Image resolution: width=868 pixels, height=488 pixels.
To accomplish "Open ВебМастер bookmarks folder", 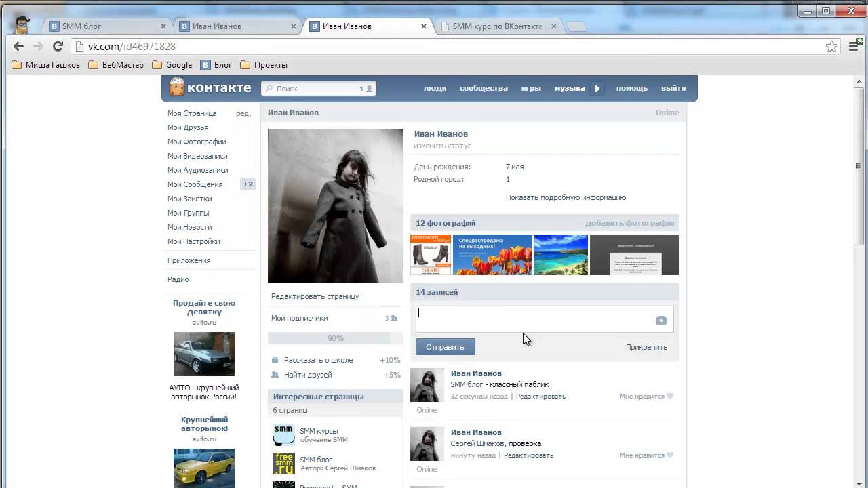I will (x=116, y=65).
